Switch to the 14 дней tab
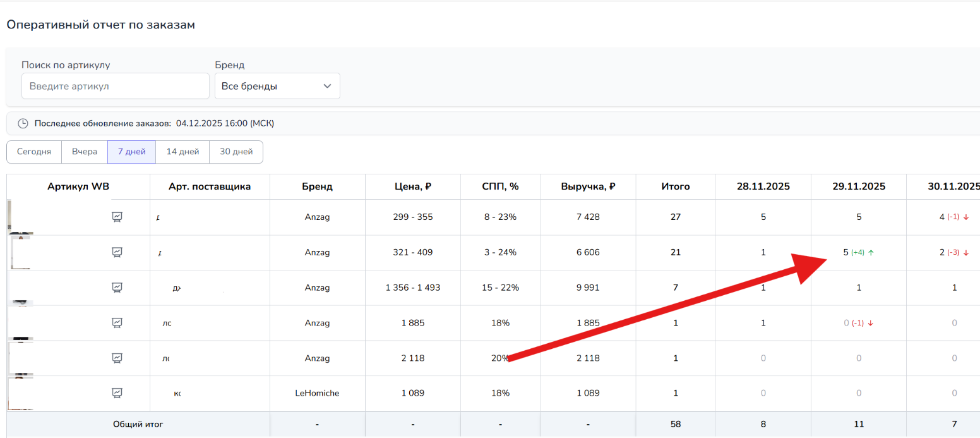This screenshot has height=438, width=980. [182, 152]
